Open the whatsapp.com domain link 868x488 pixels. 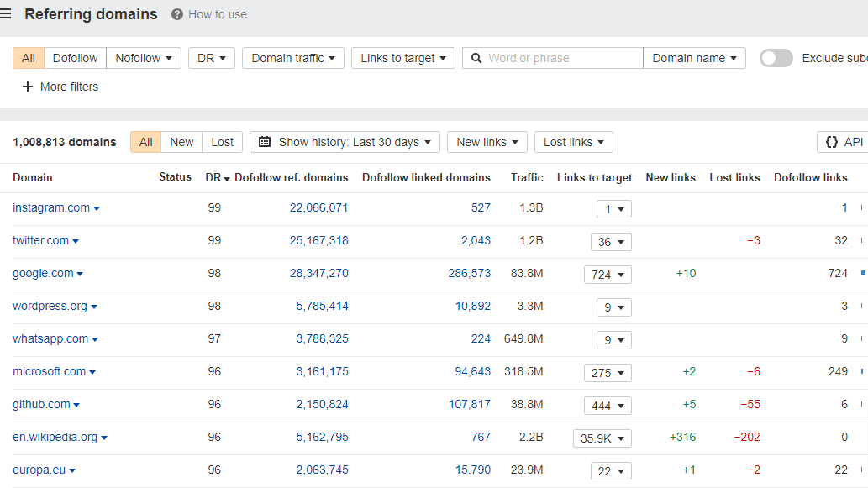(50, 338)
